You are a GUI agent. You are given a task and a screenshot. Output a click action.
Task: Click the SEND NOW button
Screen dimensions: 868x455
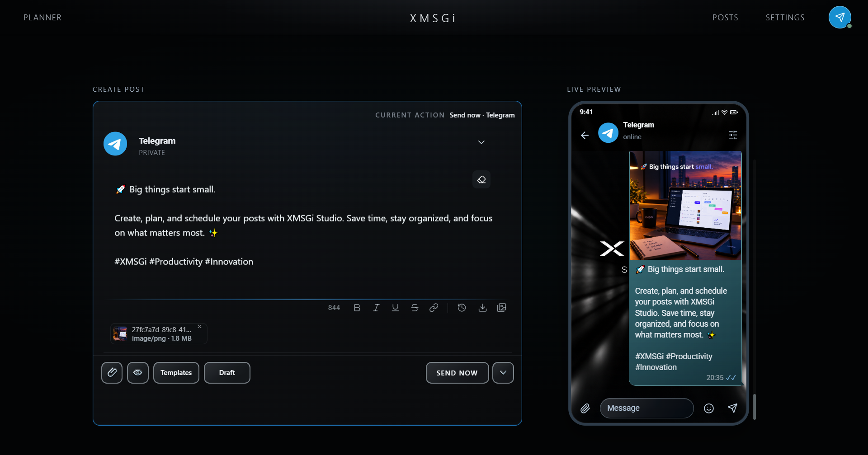(457, 373)
